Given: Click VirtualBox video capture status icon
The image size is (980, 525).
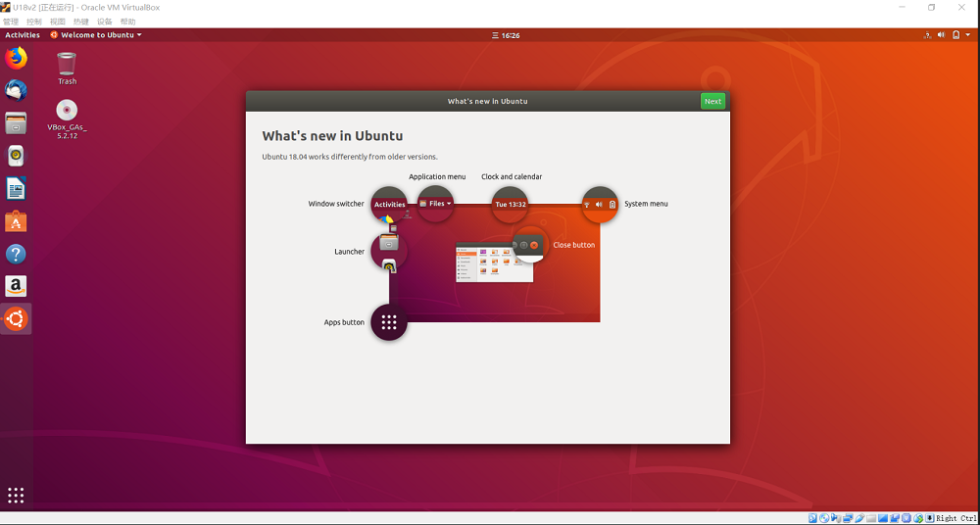Looking at the screenshot, I should 895,518.
